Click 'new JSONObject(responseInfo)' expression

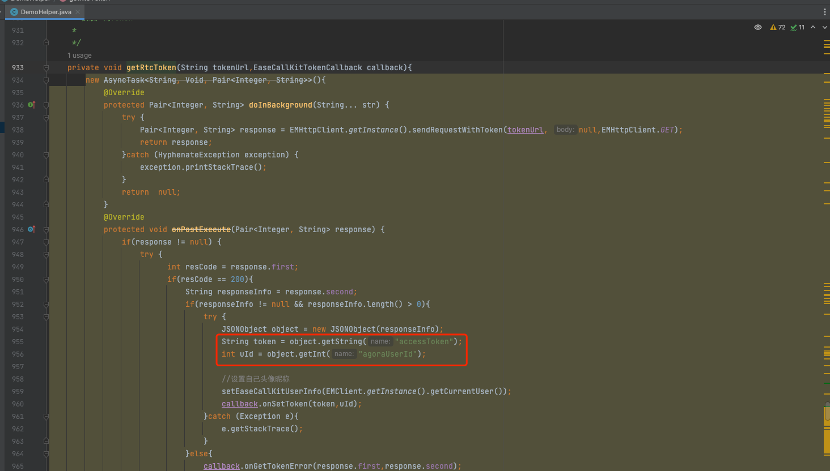coord(378,329)
